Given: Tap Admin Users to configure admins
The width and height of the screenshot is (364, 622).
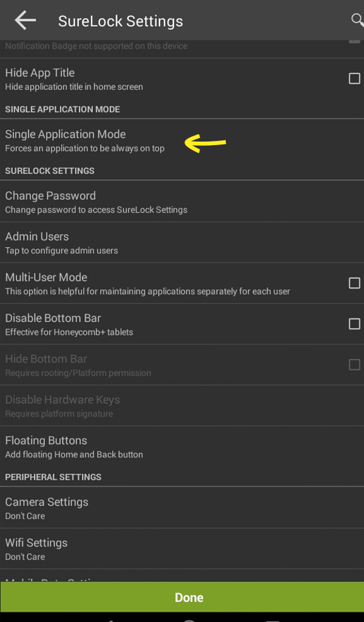Looking at the screenshot, I should (182, 242).
